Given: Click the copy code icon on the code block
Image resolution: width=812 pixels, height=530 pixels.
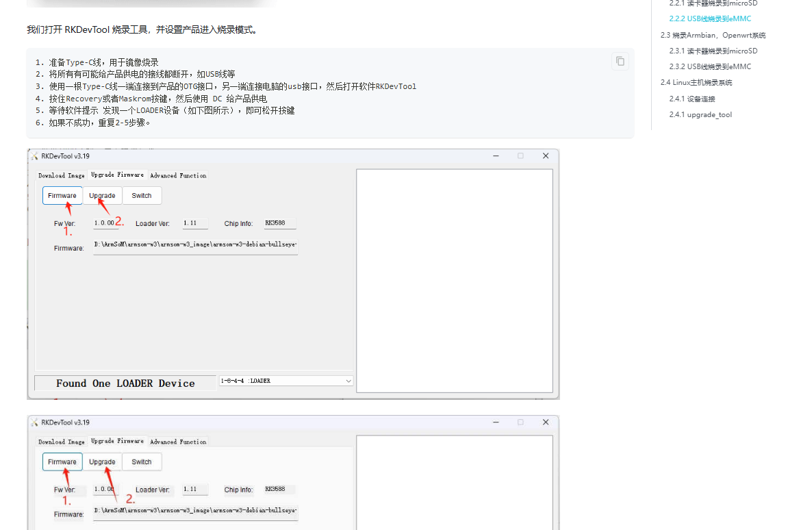Looking at the screenshot, I should [x=620, y=61].
